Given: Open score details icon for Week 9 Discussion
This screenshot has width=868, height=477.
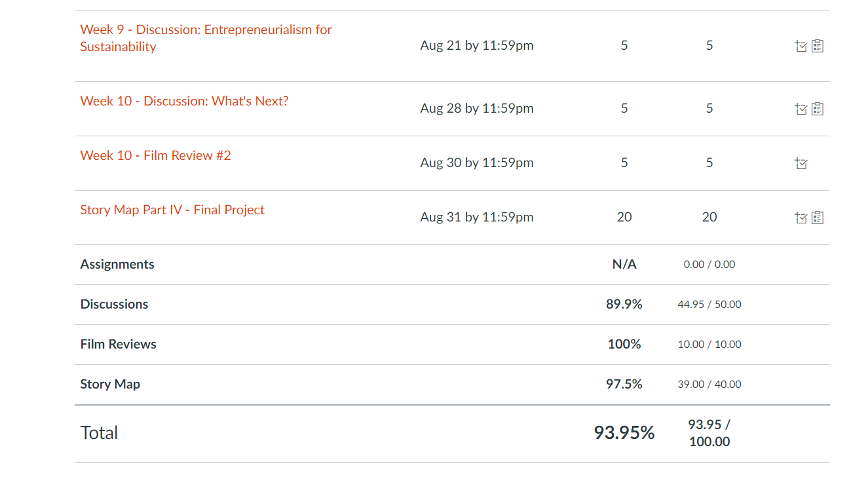Looking at the screenshot, I should [801, 46].
